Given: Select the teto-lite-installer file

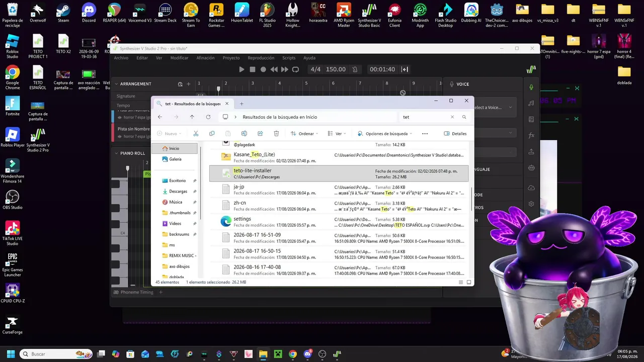Looking at the screenshot, I should pos(339,173).
